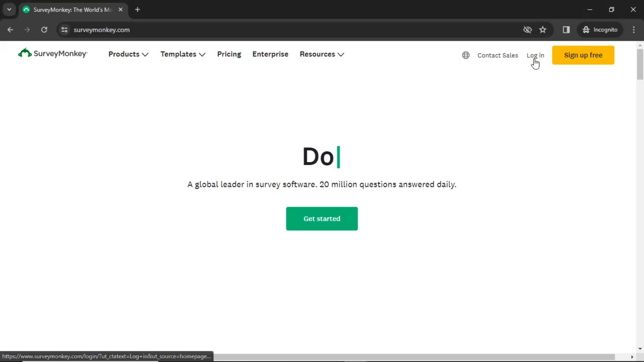Click the browser extensions eye icon

(527, 29)
